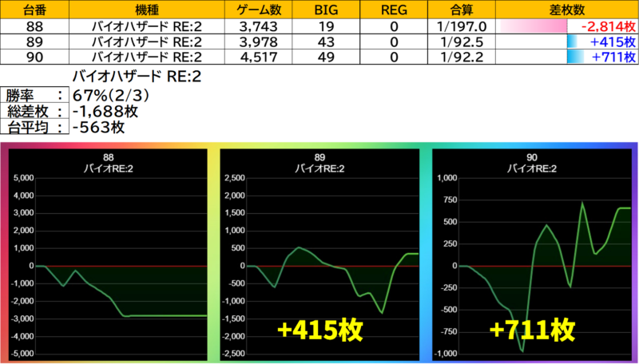Viewport: 639px width, 364px height.
Task: Click graph 90 title バイオRE:2
Action: [x=532, y=168]
